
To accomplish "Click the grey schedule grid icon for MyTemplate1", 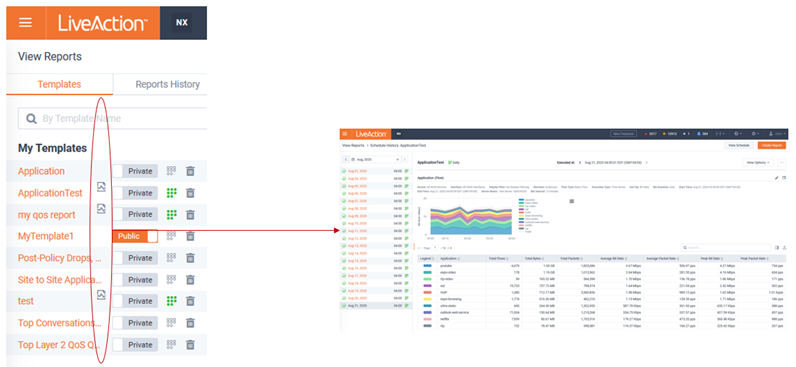I will pos(172,236).
